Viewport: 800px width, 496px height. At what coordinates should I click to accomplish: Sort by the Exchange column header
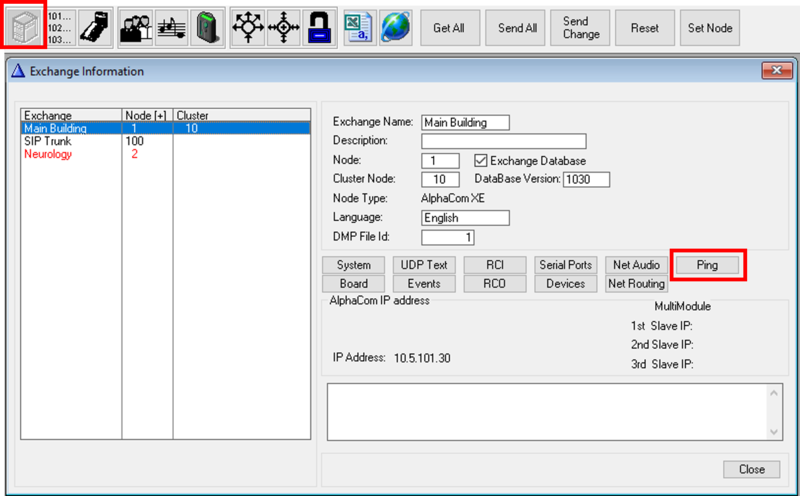click(x=71, y=115)
